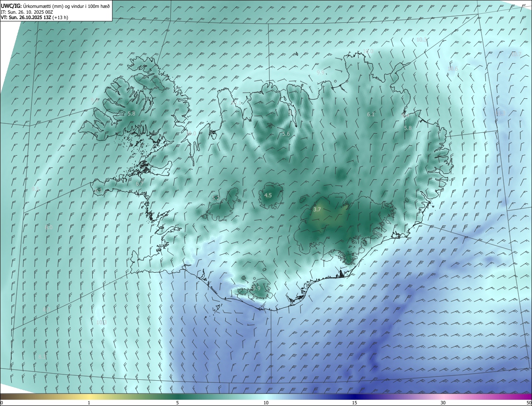Select the 10.6 value over the northeast sea

[453, 69]
